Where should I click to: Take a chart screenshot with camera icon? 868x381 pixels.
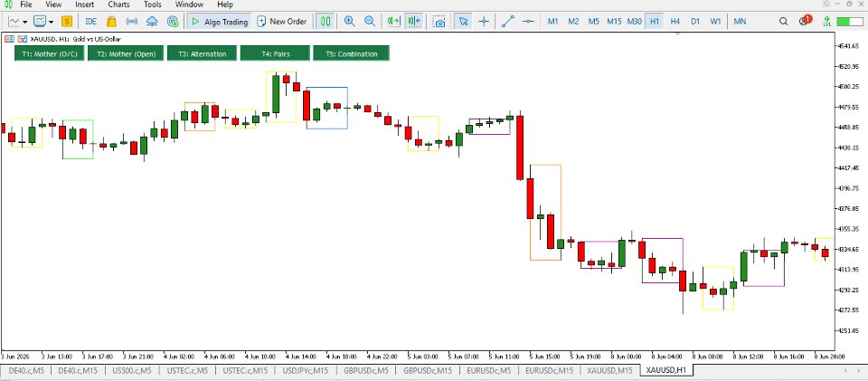[x=439, y=22]
